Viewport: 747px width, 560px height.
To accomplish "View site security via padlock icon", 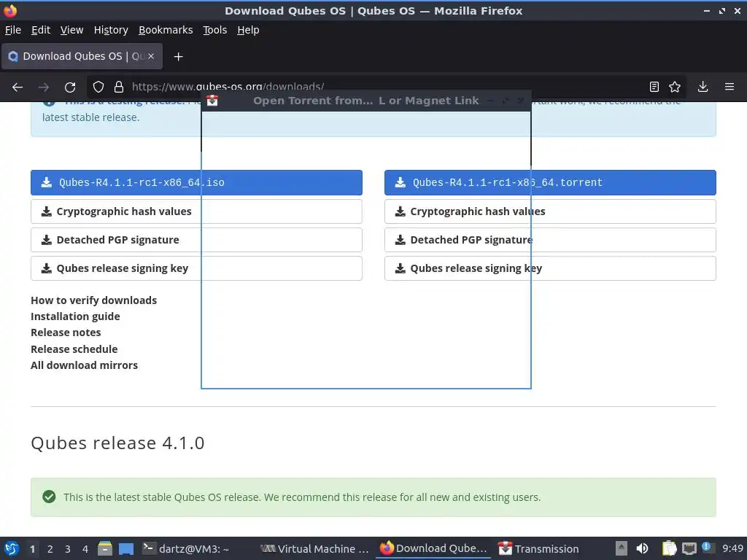I will [119, 87].
